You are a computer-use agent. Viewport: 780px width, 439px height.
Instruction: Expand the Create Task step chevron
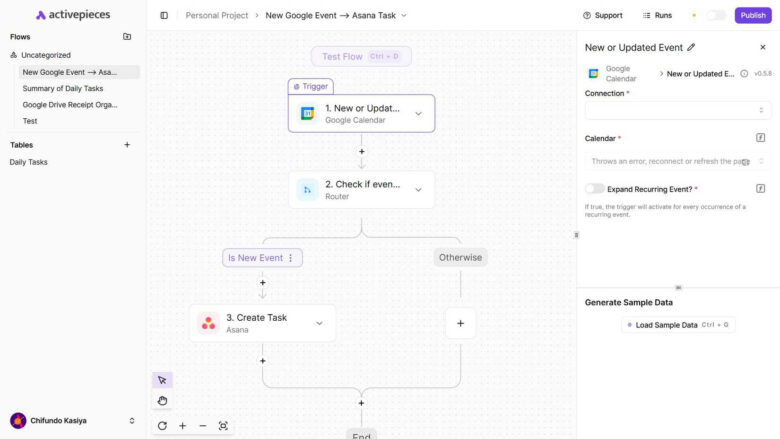coord(319,323)
